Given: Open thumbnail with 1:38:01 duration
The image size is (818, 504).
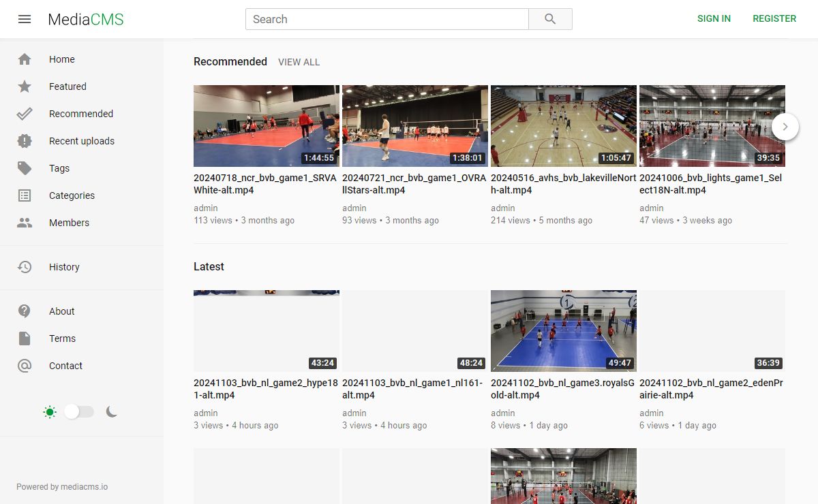Looking at the screenshot, I should 415,126.
